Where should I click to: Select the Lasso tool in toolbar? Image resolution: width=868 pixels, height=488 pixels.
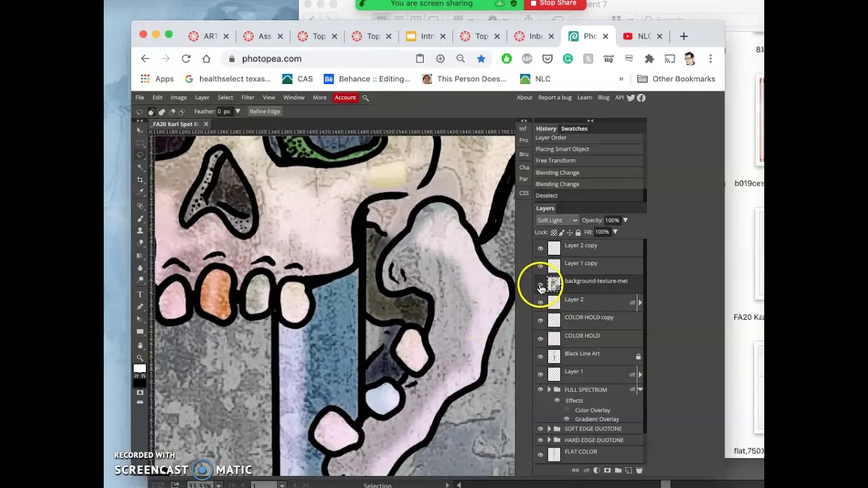coord(140,155)
